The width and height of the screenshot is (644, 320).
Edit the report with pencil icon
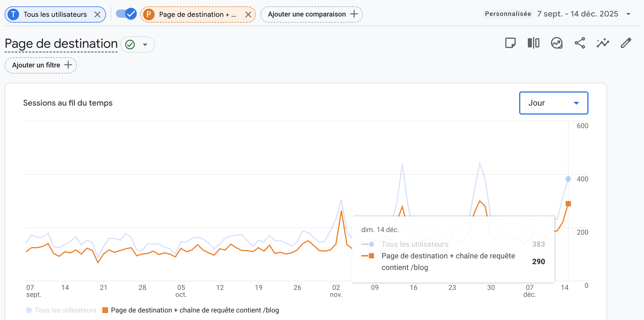(626, 43)
